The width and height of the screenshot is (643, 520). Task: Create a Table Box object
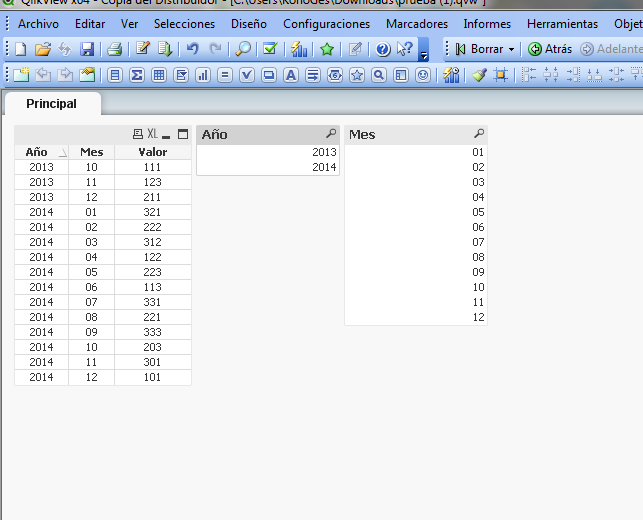tap(159, 75)
